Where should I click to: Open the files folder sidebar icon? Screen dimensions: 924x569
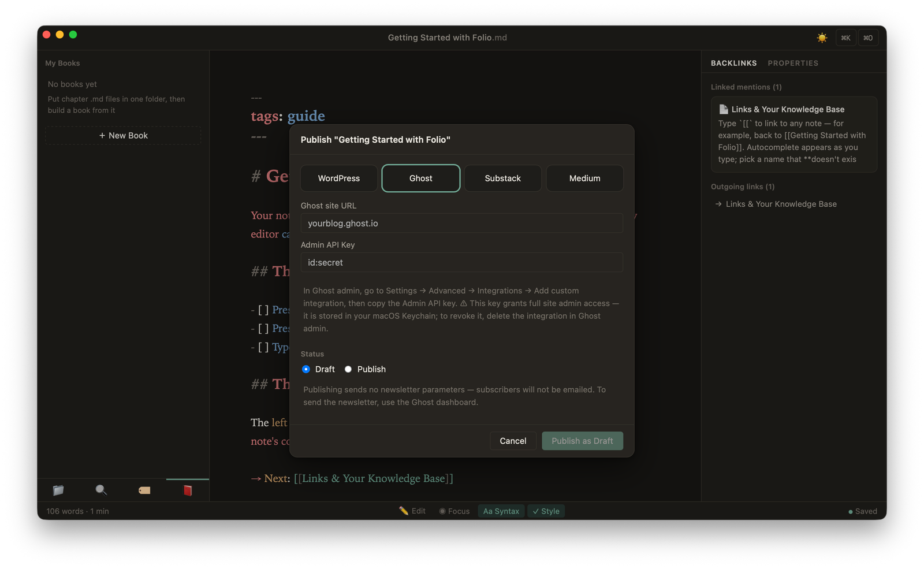tap(58, 490)
